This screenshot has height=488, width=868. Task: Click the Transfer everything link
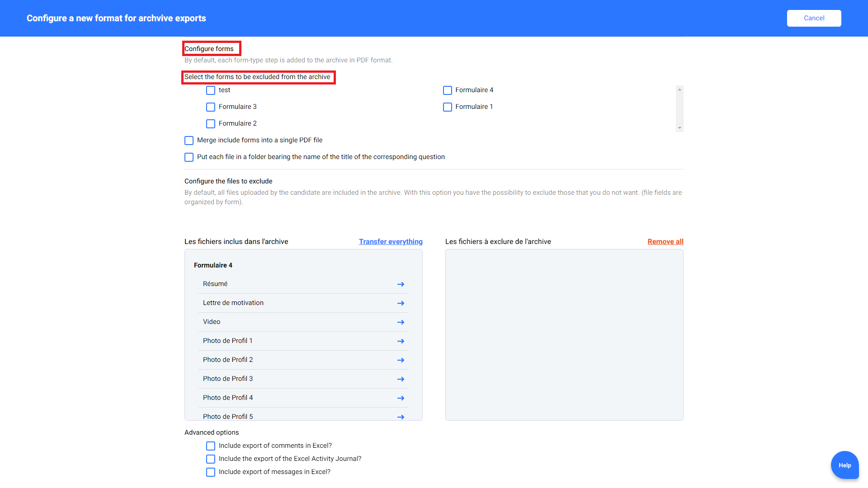pos(391,242)
